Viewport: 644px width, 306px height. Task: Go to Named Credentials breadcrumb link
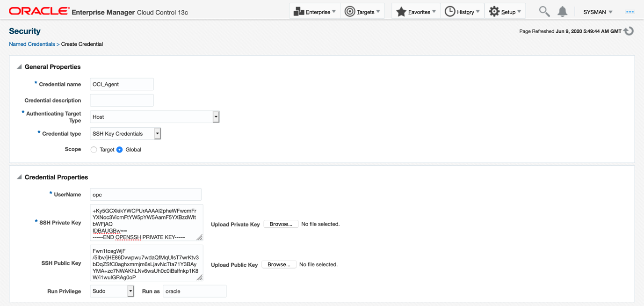pos(32,44)
